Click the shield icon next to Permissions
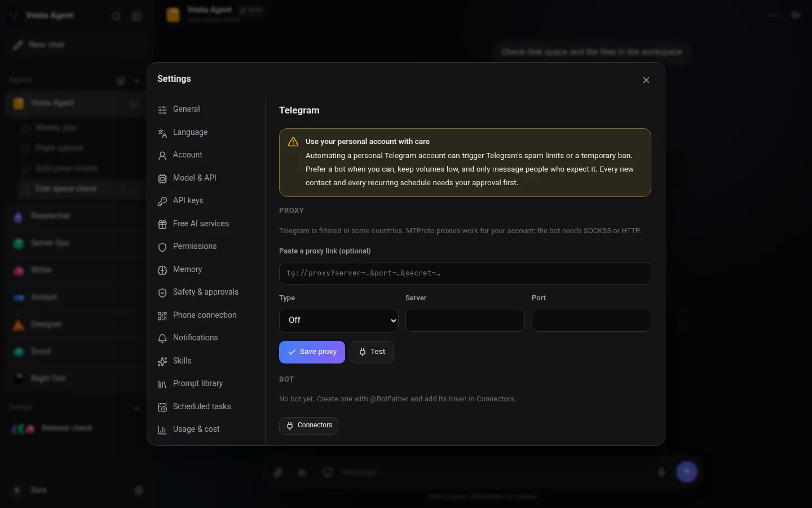 tap(162, 247)
